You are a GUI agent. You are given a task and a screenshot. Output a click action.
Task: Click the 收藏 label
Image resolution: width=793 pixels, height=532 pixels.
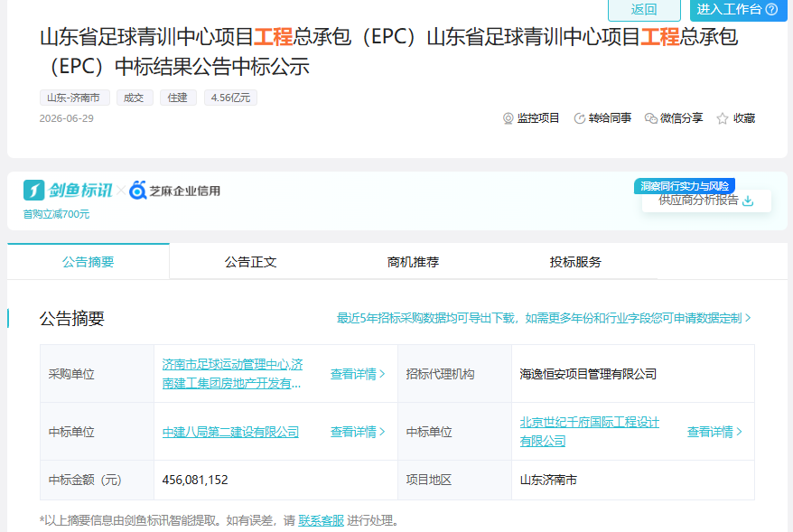point(744,118)
